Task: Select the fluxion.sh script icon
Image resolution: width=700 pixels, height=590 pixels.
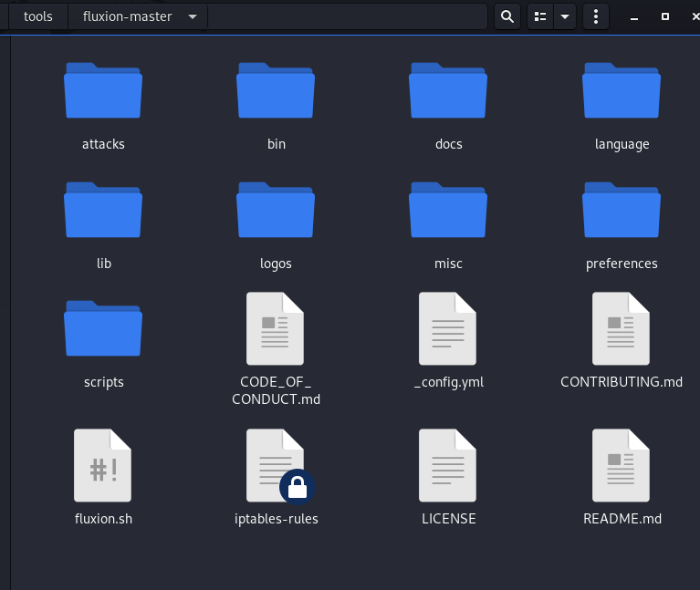Action: tap(103, 465)
